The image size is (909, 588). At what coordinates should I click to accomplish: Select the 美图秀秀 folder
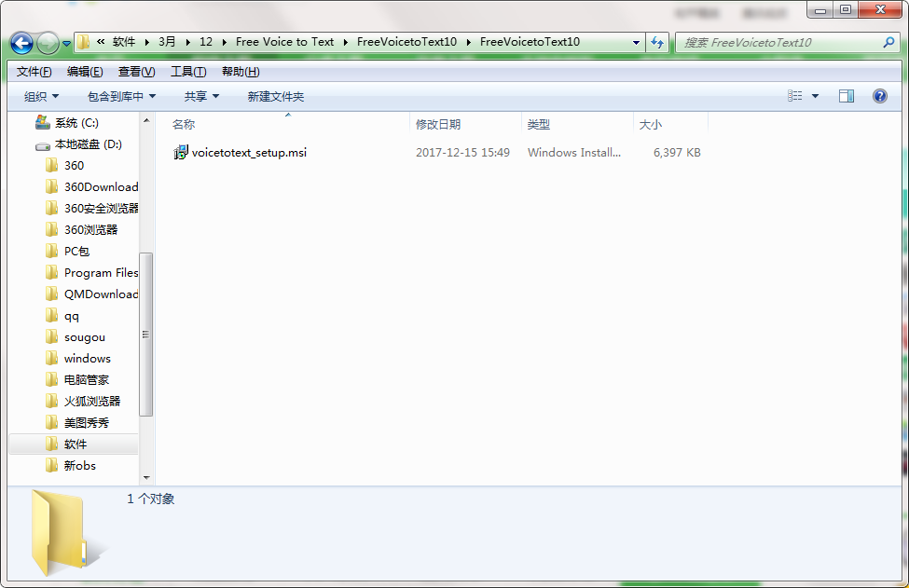coord(87,423)
